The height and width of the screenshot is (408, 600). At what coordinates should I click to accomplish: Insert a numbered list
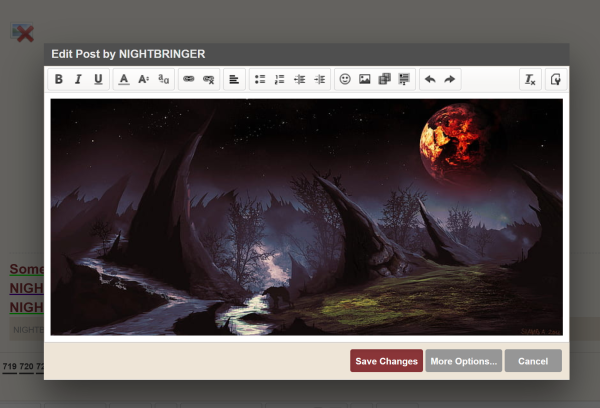[280, 79]
